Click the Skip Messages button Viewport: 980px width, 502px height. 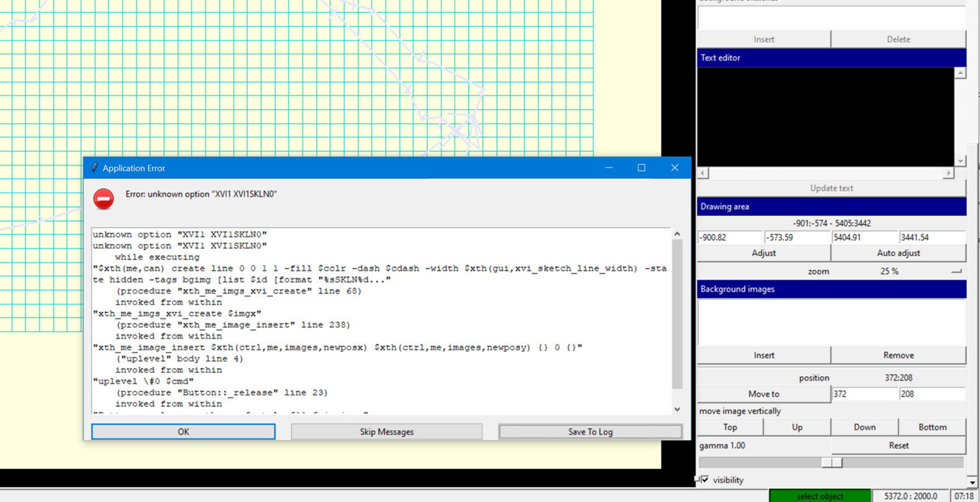[387, 431]
